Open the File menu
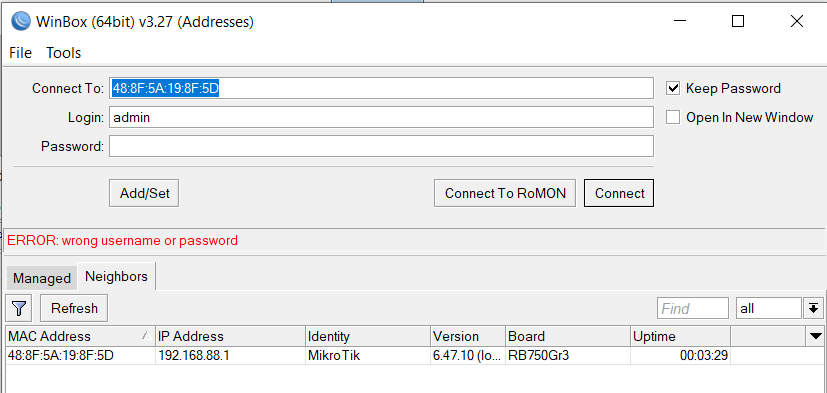 [x=21, y=53]
